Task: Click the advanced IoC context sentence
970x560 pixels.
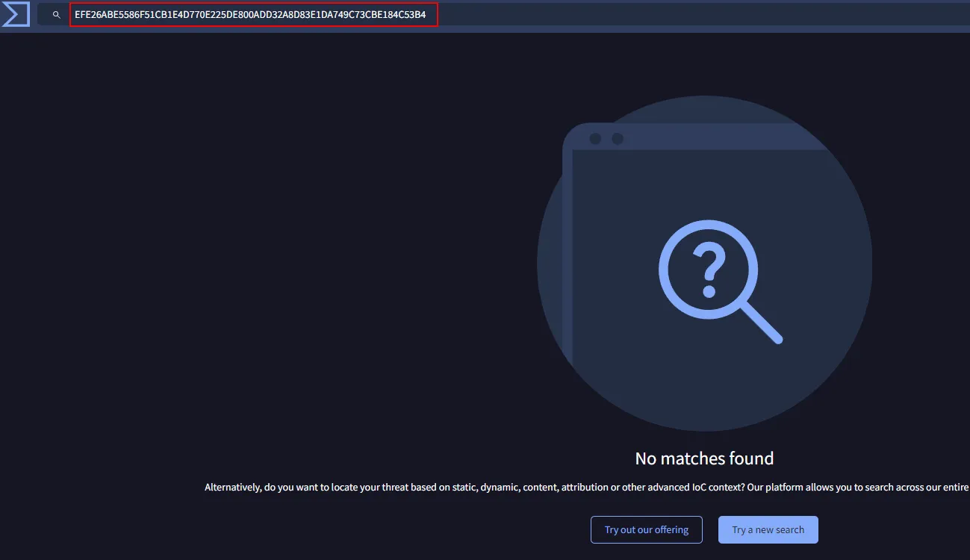Action: pos(582,487)
